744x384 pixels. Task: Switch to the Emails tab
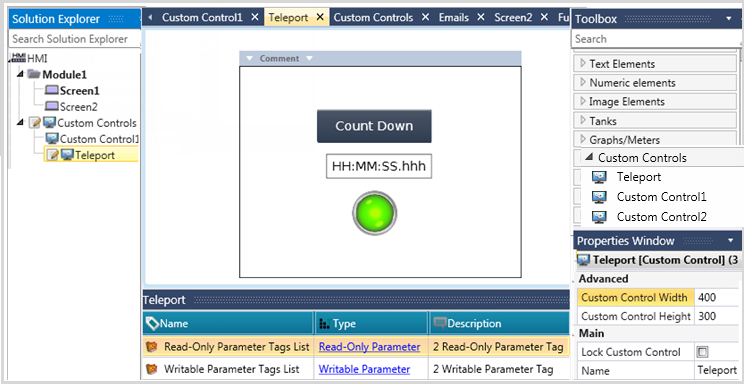454,18
